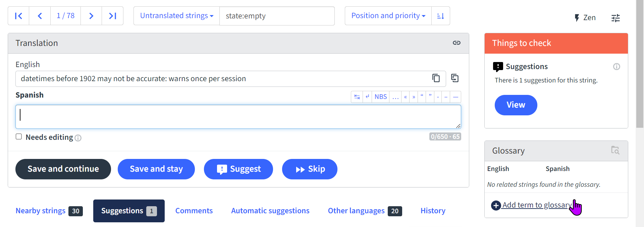The image size is (644, 227).
Task: Jump to the last untranslated string
Action: point(113,15)
